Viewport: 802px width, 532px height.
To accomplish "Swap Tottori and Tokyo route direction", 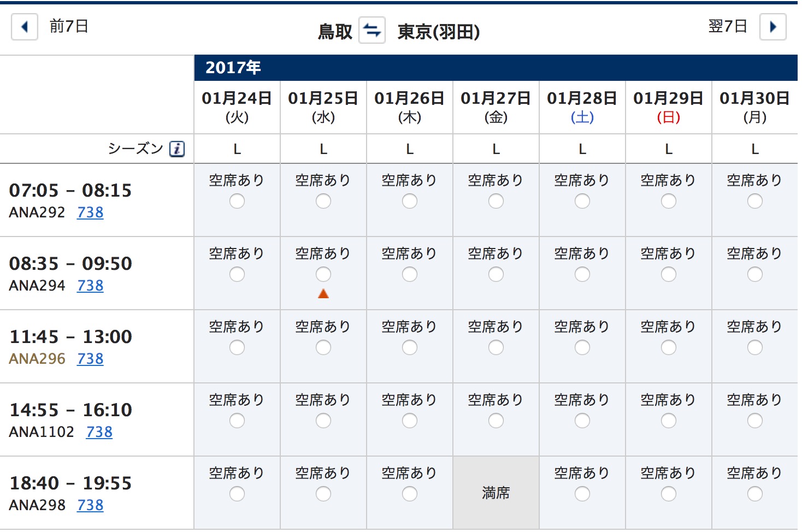I will pyautogui.click(x=372, y=30).
